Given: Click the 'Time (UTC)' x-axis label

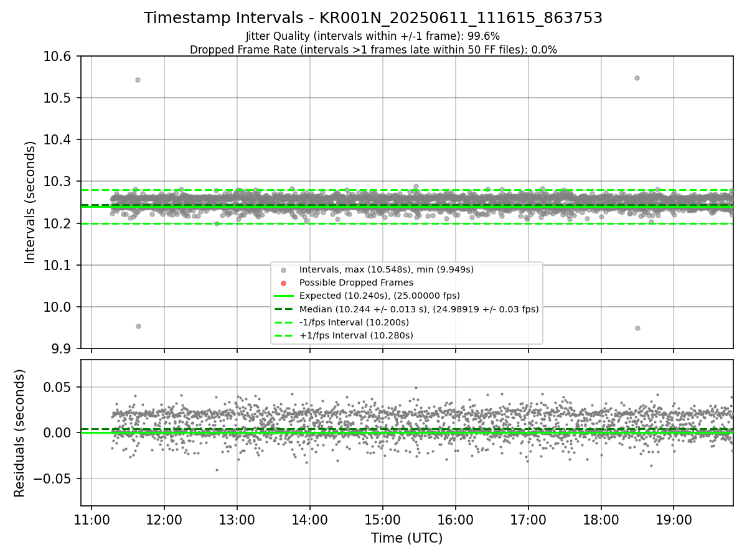Looking at the screenshot, I should click(406, 538).
